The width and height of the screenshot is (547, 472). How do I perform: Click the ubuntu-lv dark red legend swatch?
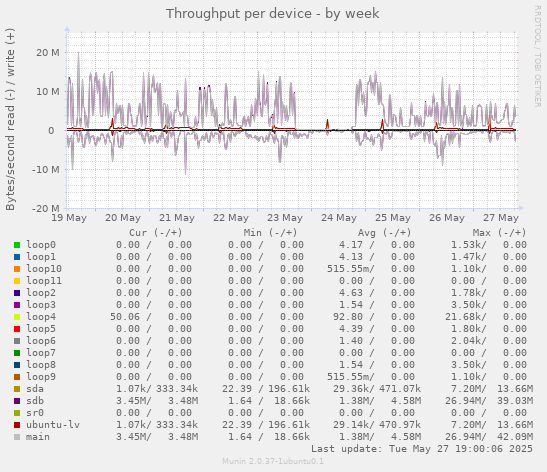point(17,425)
